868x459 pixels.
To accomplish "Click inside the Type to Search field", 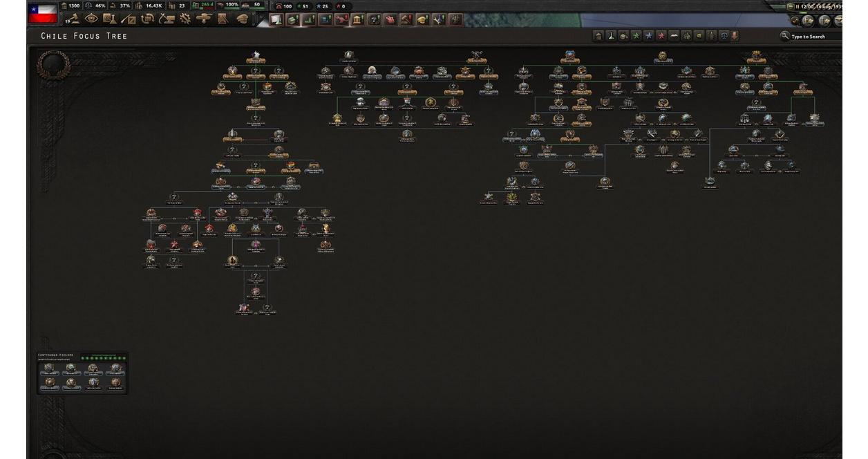I will click(818, 36).
